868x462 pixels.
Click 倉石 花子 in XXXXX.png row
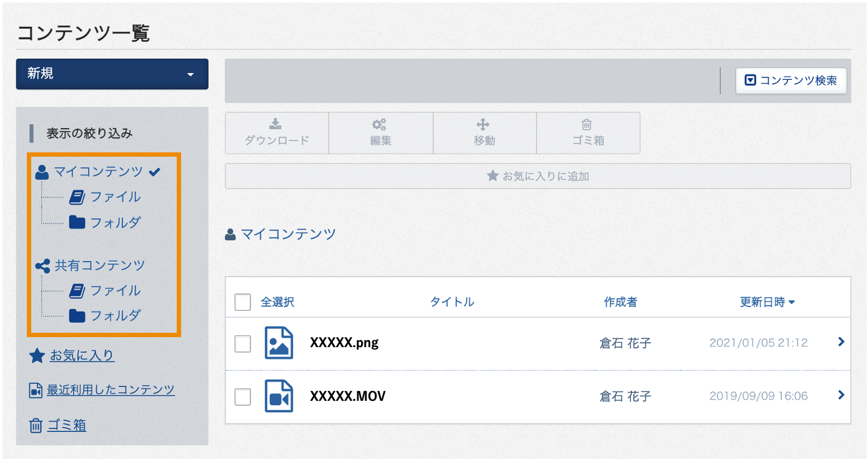coord(626,343)
